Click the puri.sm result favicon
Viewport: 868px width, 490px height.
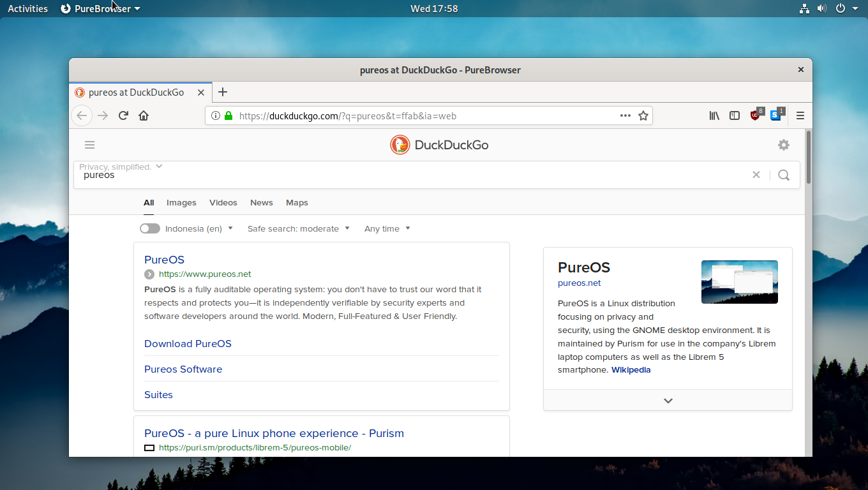(149, 448)
